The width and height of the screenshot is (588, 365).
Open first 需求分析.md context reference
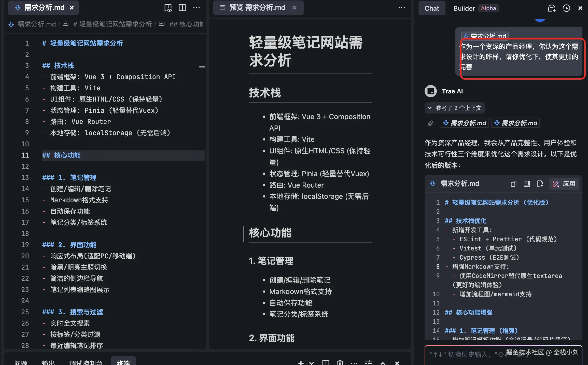(x=465, y=123)
